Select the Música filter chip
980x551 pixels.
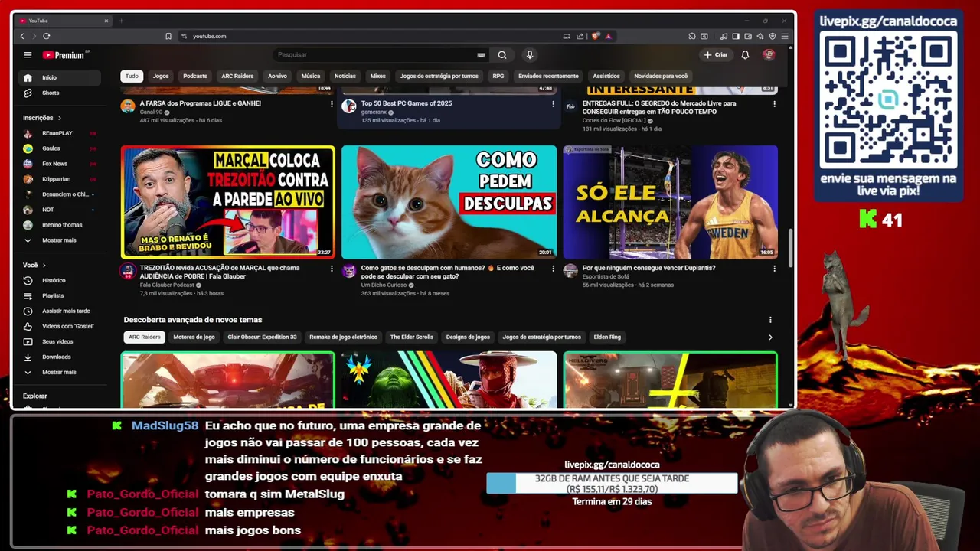click(x=311, y=76)
